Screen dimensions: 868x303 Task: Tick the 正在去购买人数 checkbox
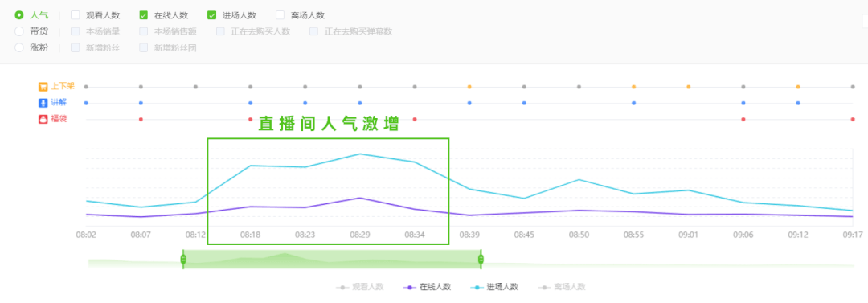220,31
